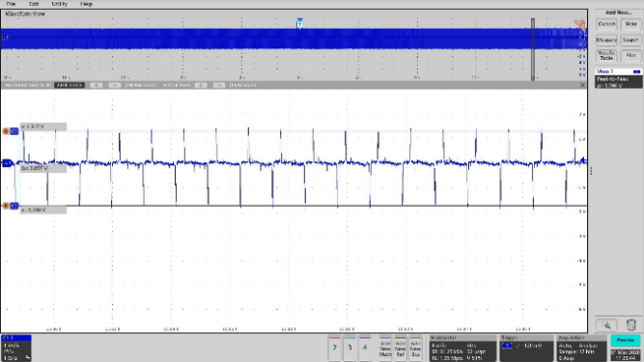Click the zoom box in the overview

[533, 49]
